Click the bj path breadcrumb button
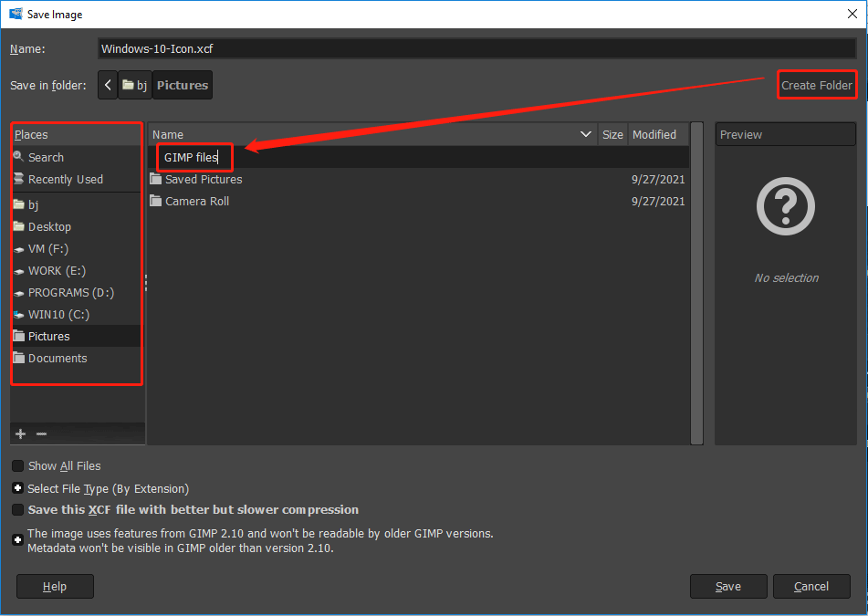 pyautogui.click(x=135, y=85)
